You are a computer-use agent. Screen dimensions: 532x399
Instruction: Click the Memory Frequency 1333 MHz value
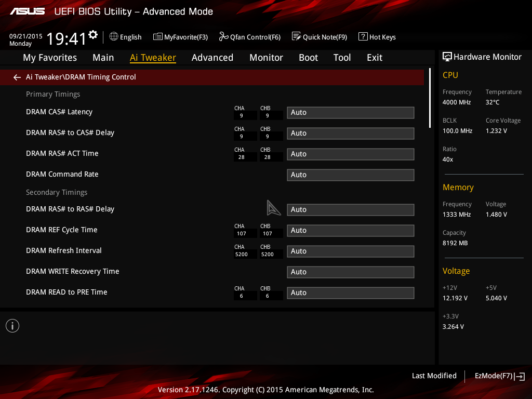(x=457, y=215)
